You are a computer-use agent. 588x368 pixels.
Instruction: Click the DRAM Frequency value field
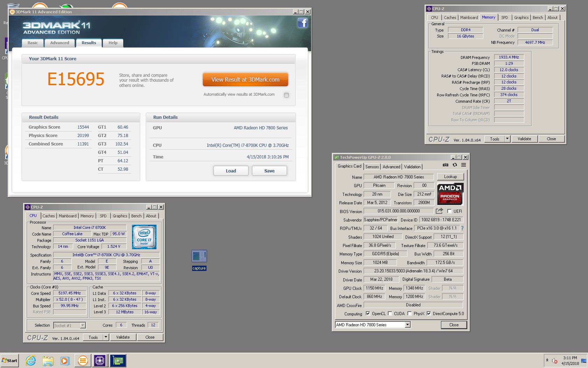(x=509, y=57)
